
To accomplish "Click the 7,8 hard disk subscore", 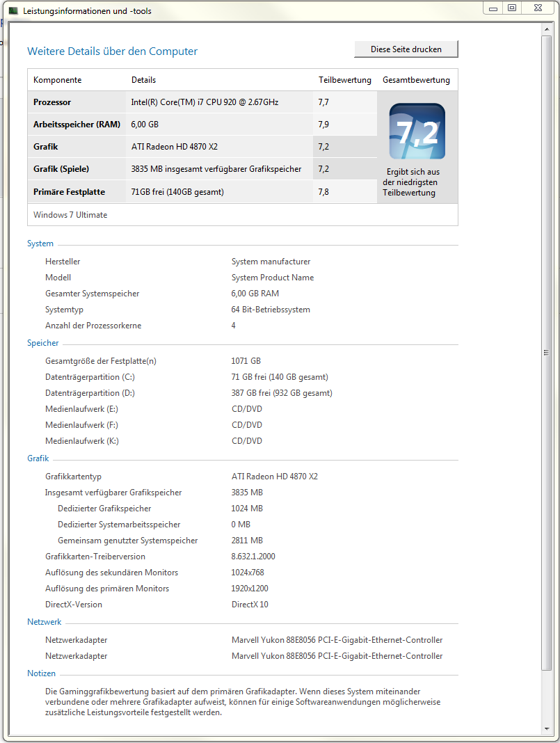I will [x=323, y=192].
